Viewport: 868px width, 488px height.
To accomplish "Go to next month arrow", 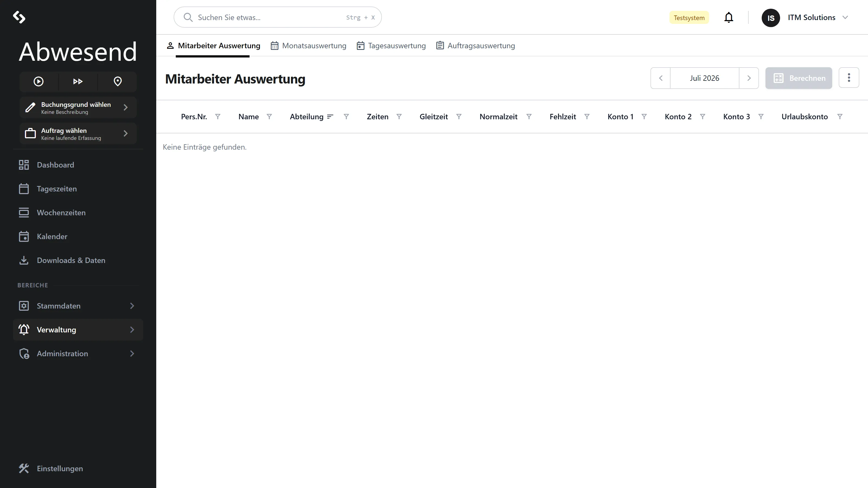I will 749,78.
